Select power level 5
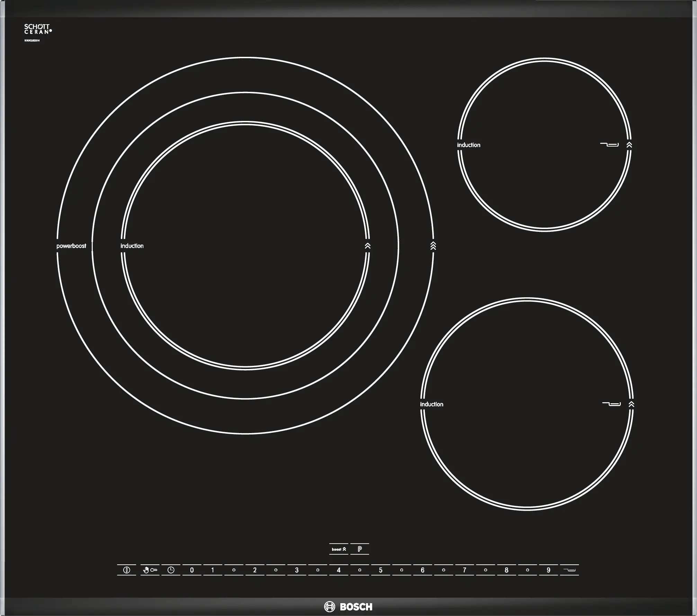This screenshot has height=616, width=697. coord(381,570)
